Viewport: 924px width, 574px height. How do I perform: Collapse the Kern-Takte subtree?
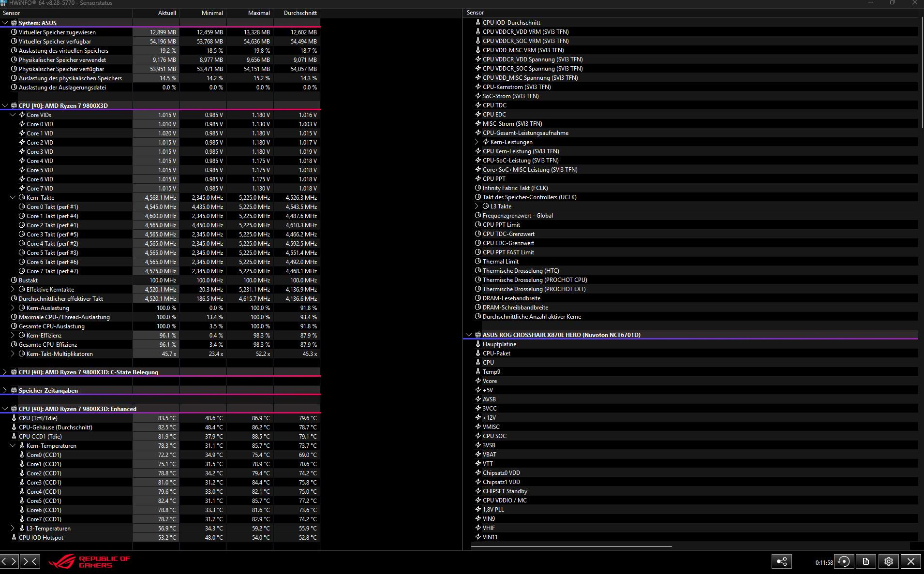(x=13, y=197)
